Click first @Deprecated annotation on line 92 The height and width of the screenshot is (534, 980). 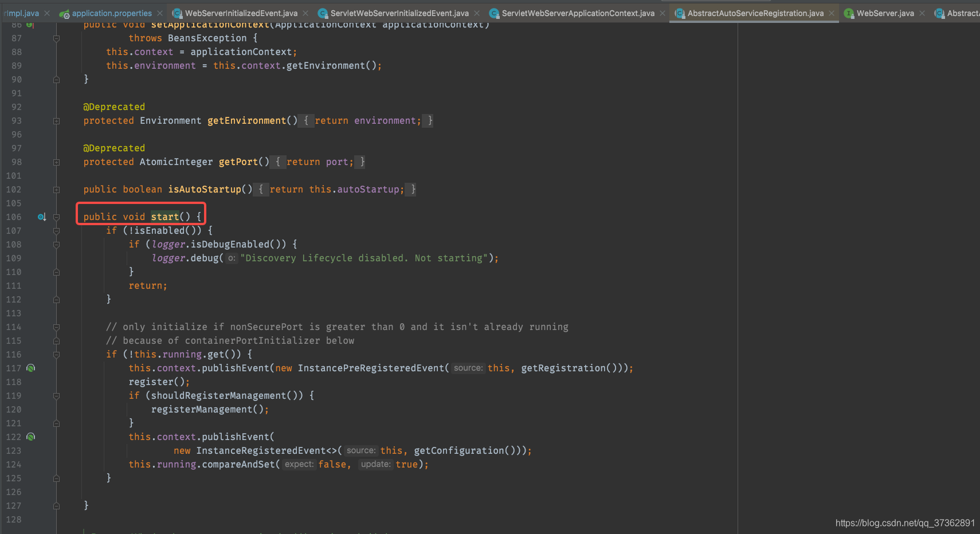pyautogui.click(x=114, y=107)
